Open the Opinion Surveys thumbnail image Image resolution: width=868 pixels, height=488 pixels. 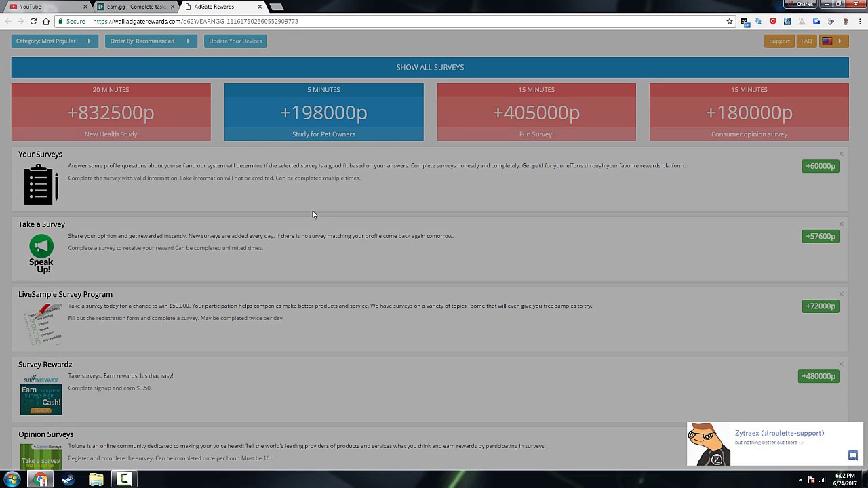tap(41, 456)
